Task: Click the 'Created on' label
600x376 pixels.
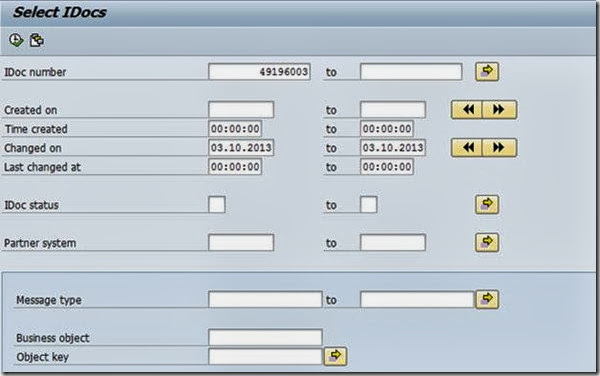Action: [x=31, y=110]
